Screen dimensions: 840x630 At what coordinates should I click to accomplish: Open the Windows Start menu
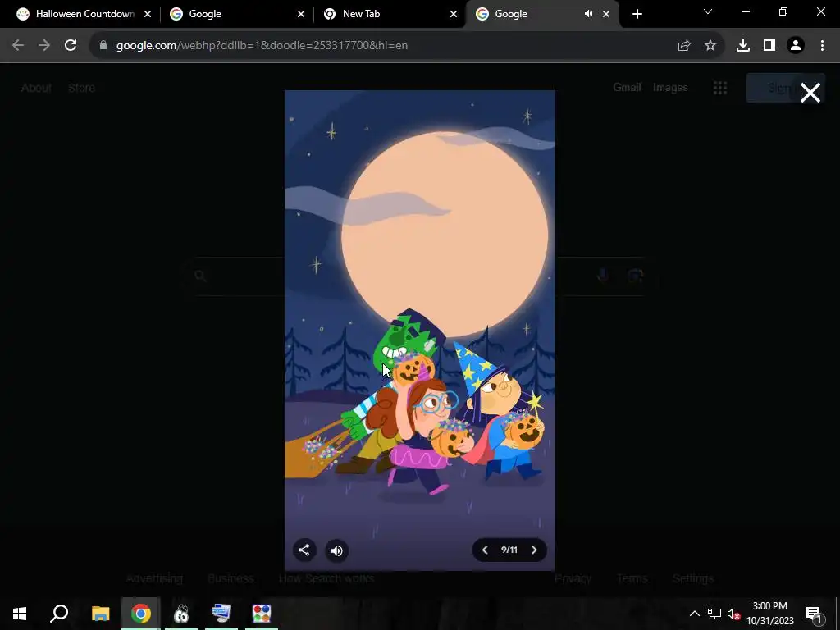point(20,614)
